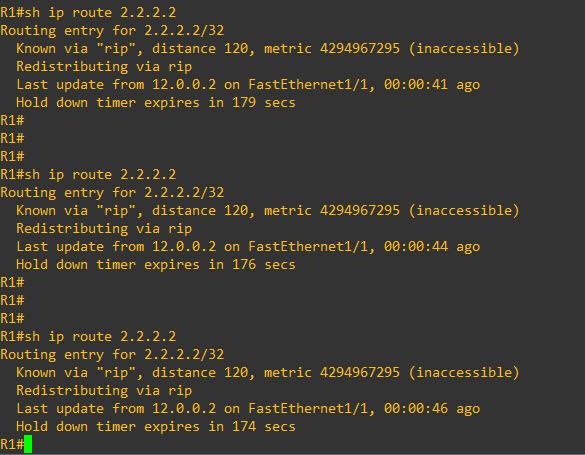Click 'FastEthernet1/1' in the first output block
The height and width of the screenshot is (455, 585).
coord(308,85)
